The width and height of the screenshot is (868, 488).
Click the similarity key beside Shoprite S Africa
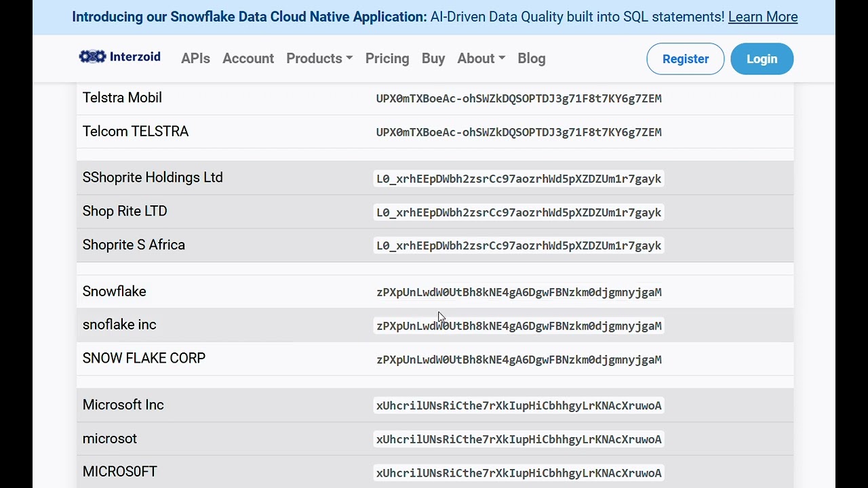tap(519, 245)
